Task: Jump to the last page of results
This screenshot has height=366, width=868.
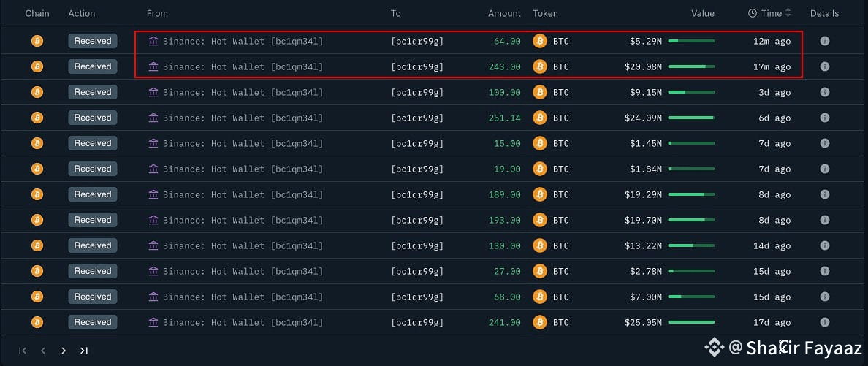Action: pyautogui.click(x=83, y=351)
